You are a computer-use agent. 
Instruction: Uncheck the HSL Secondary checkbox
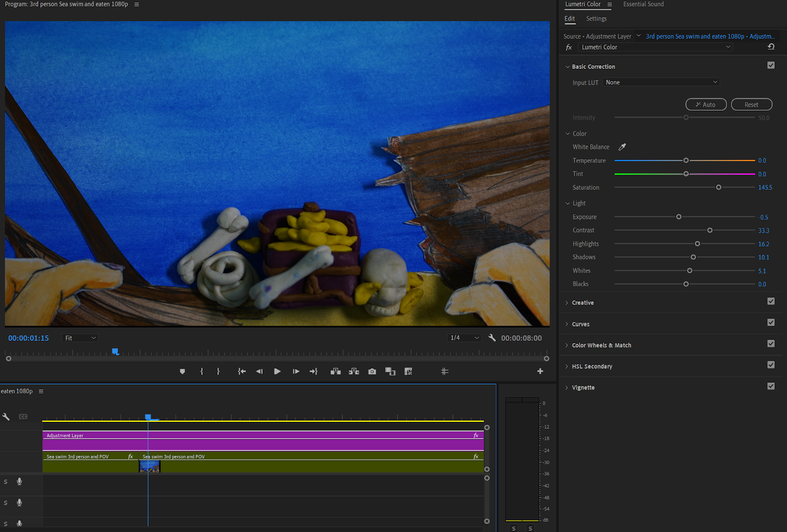point(771,365)
